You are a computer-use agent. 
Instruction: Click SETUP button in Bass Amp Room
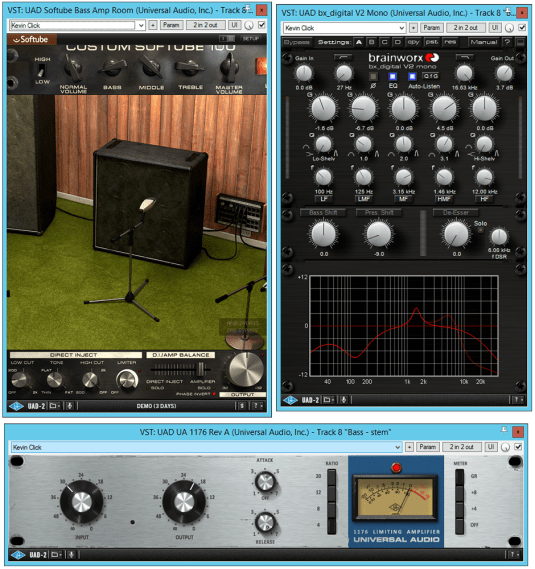click(251, 38)
